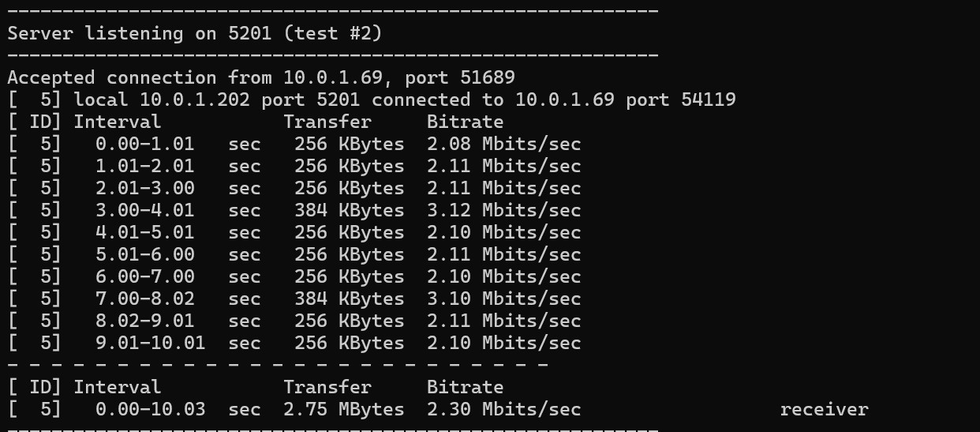Click the first 'Transfer' column header
Screen dimensions: 980x432
coord(327,122)
